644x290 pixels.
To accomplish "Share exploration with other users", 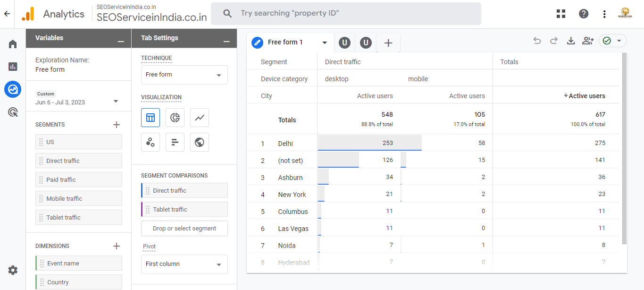I will 587,41.
